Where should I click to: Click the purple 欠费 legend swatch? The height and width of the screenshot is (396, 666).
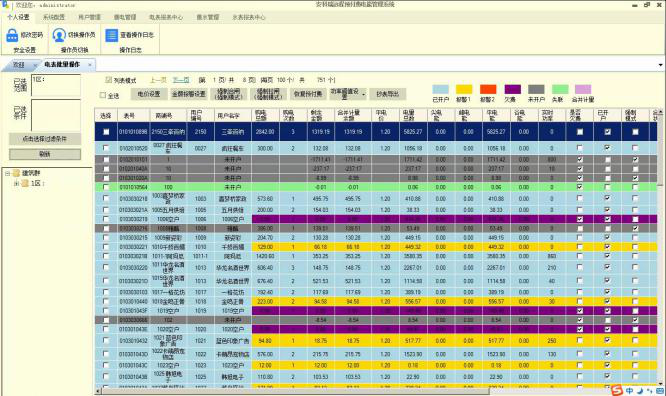pyautogui.click(x=513, y=89)
